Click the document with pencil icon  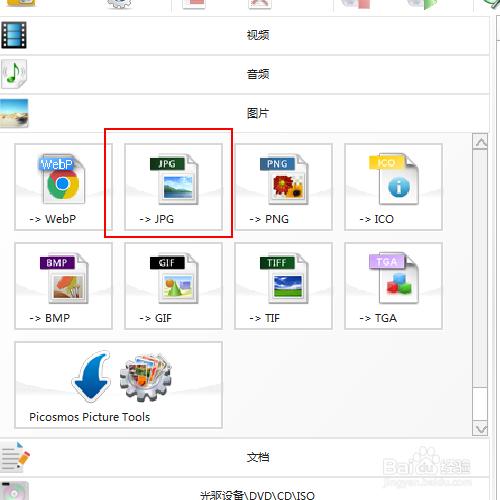(15, 457)
